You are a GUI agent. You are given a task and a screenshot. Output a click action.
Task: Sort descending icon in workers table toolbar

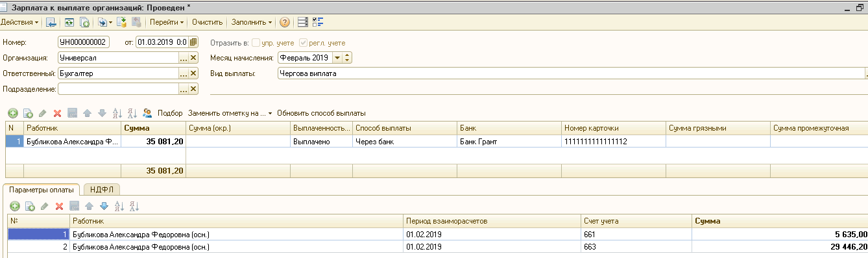click(132, 113)
